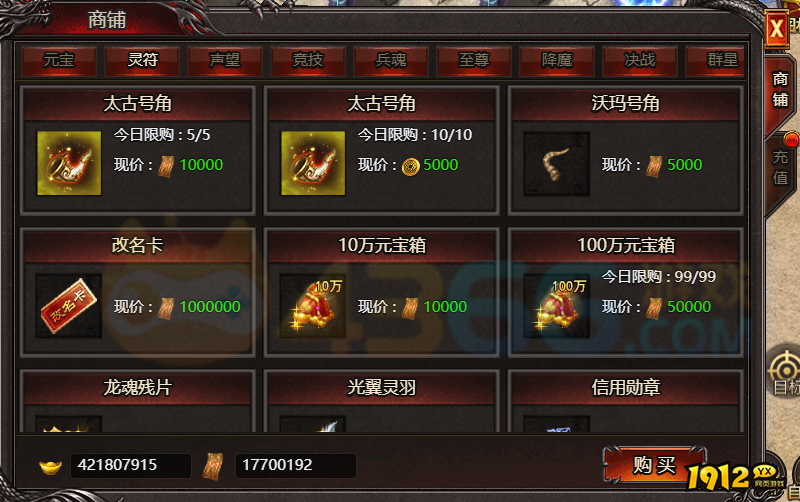The height and width of the screenshot is (502, 800).
Task: Switch to the 竞技 tab
Action: pos(308,61)
